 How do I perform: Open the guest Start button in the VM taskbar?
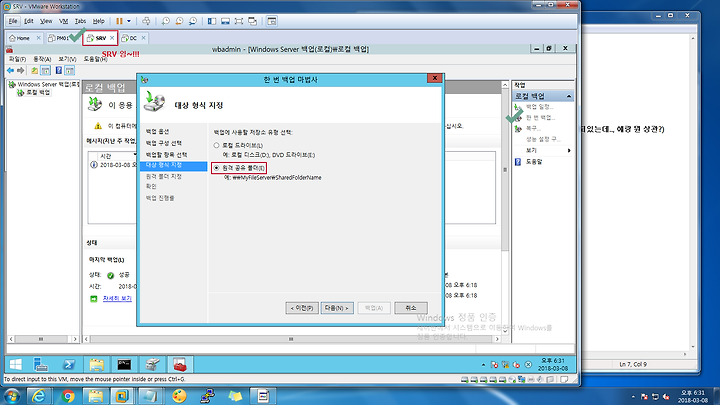[16, 365]
